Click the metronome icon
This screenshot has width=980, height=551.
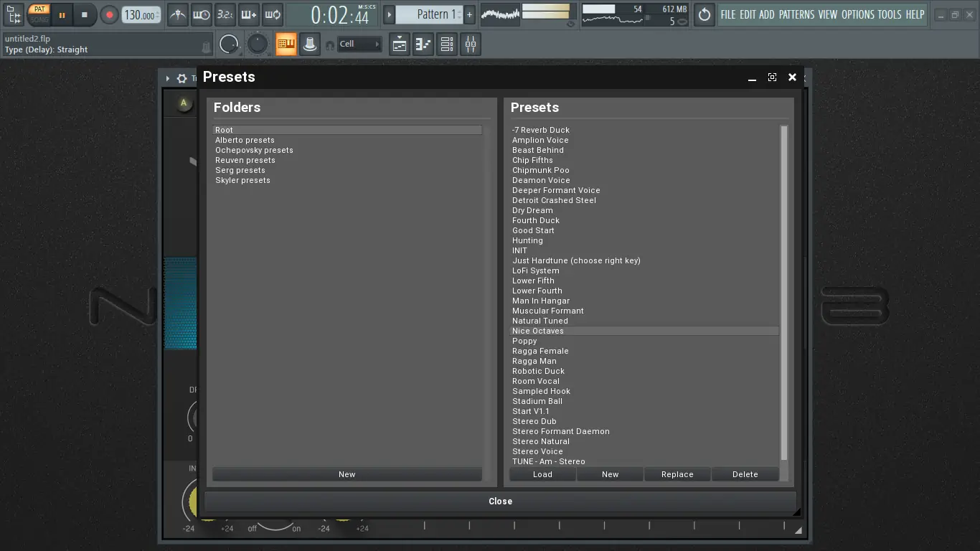(178, 14)
